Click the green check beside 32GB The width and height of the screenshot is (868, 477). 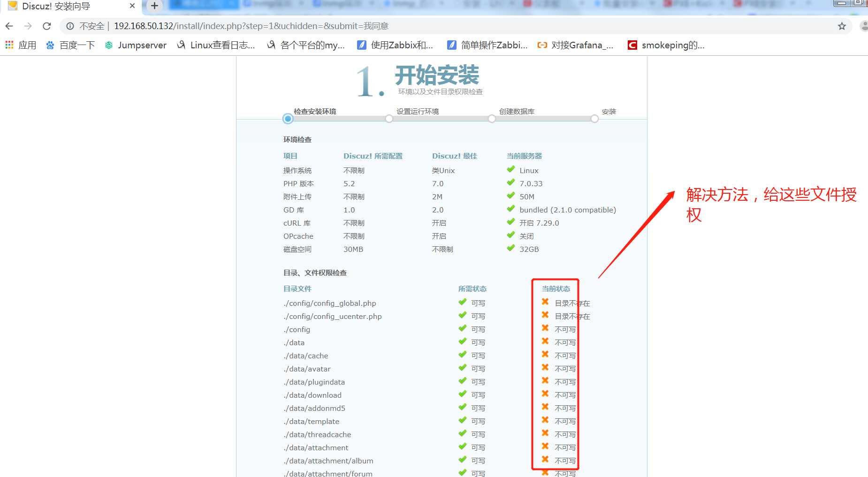point(511,248)
